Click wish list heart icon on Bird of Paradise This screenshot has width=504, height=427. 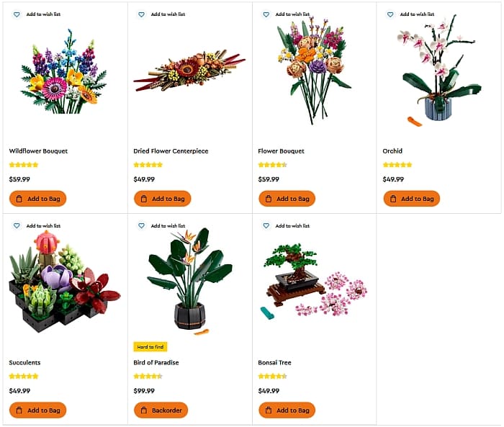(141, 226)
